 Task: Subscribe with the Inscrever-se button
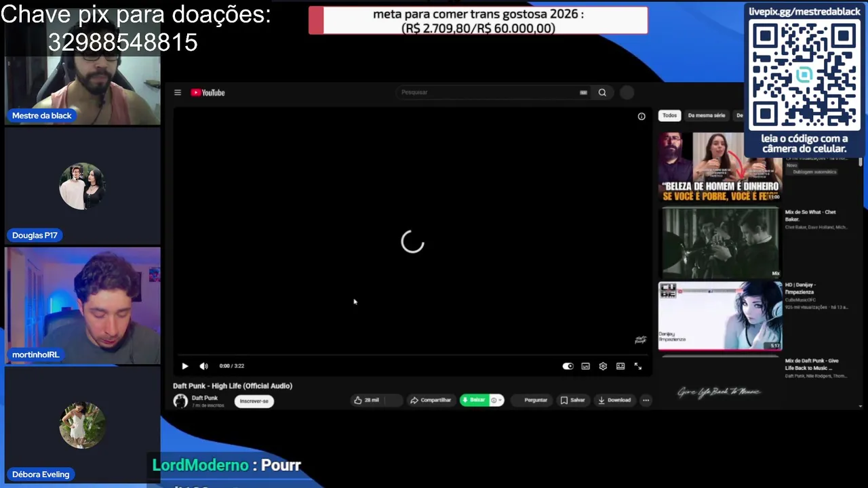coord(254,401)
